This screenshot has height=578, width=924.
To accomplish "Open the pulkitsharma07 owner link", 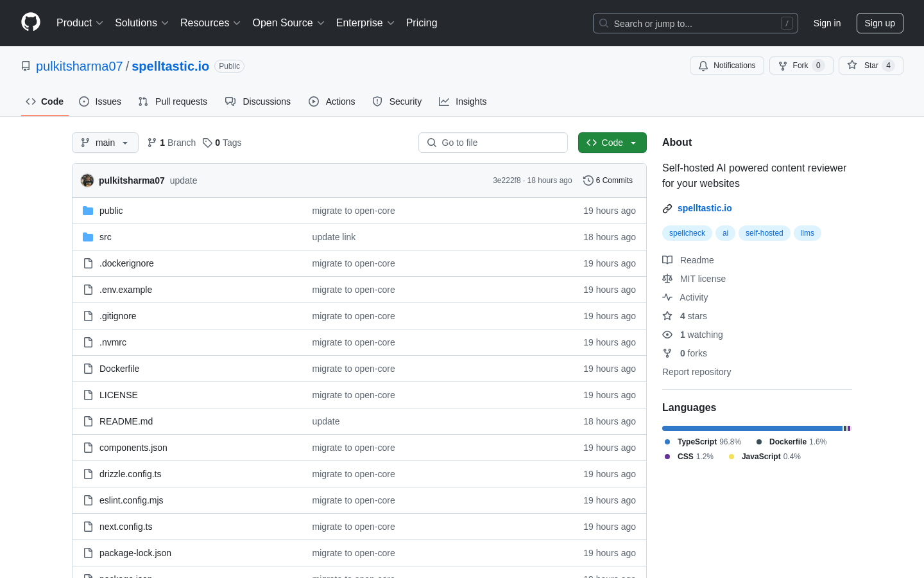I will pos(79,66).
